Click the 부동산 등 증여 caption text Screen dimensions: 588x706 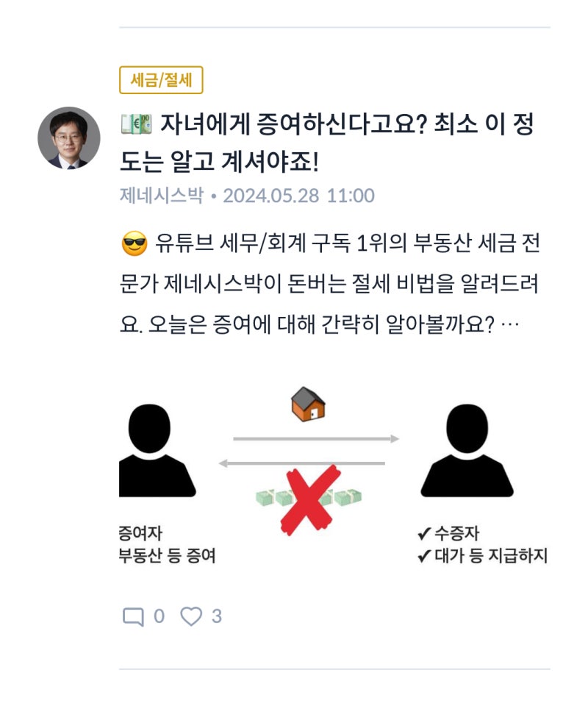[168, 556]
